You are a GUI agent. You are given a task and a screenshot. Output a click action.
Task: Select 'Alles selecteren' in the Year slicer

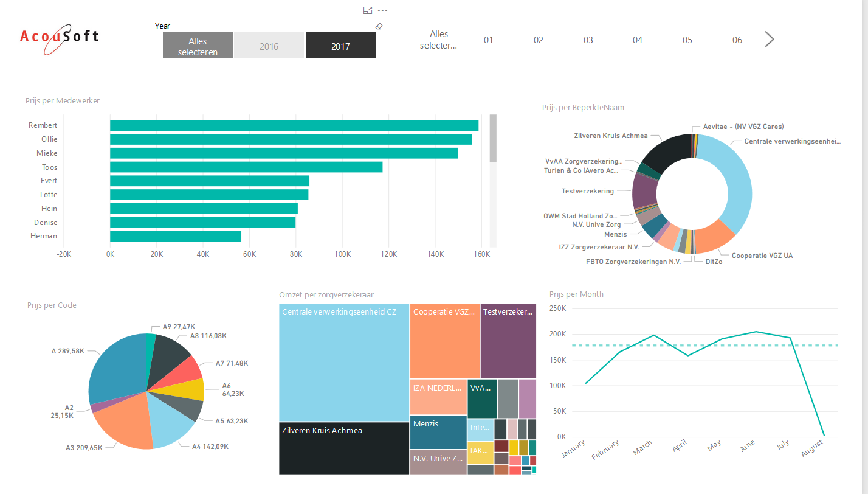[198, 46]
